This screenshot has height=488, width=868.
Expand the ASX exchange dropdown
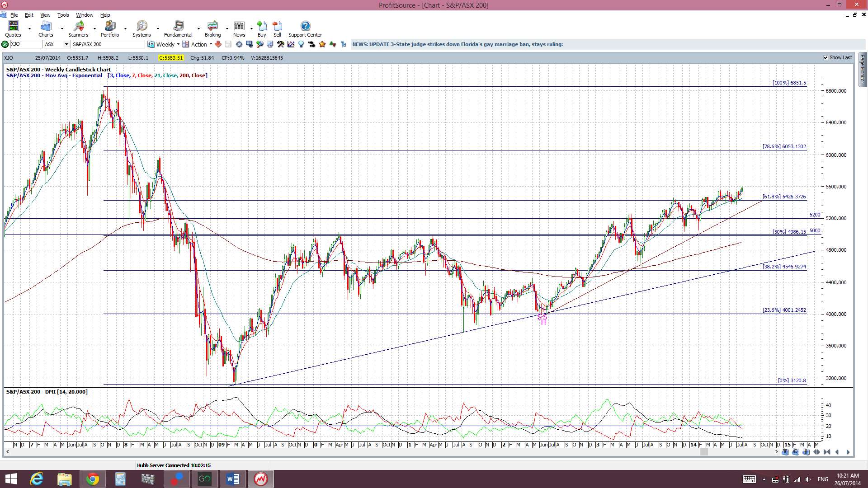pos(66,44)
